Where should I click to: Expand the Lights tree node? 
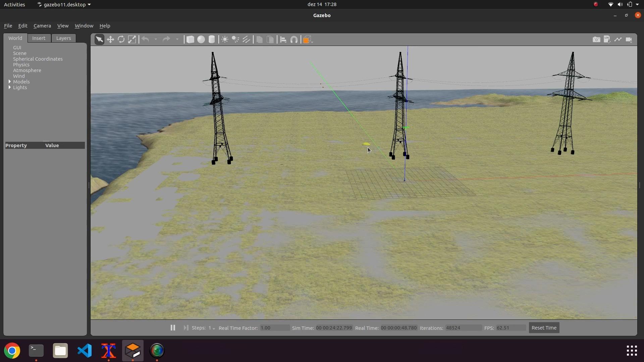coord(10,87)
